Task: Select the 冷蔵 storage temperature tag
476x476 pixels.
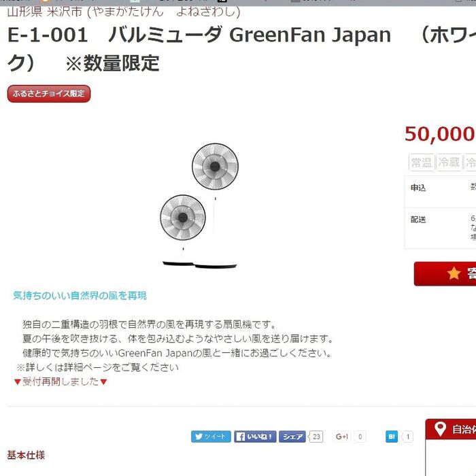Action: 449,163
